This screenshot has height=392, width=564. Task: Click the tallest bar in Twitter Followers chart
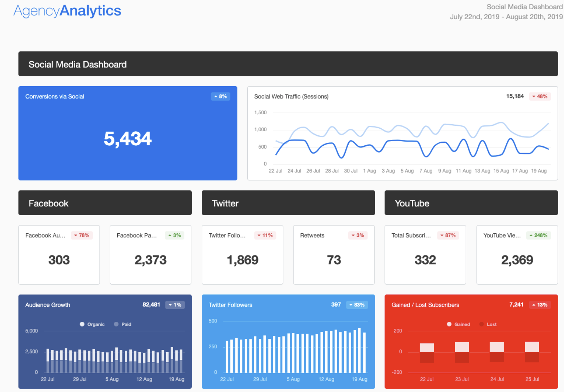[359, 348]
